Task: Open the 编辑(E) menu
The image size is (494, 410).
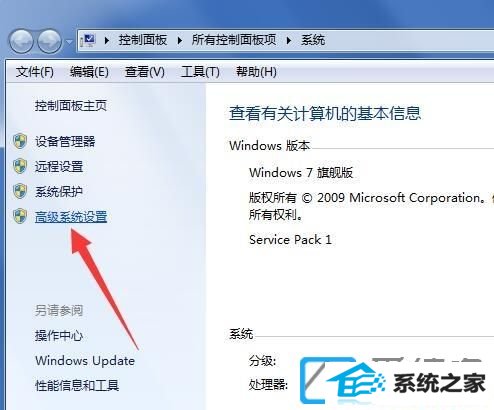Action: click(89, 72)
